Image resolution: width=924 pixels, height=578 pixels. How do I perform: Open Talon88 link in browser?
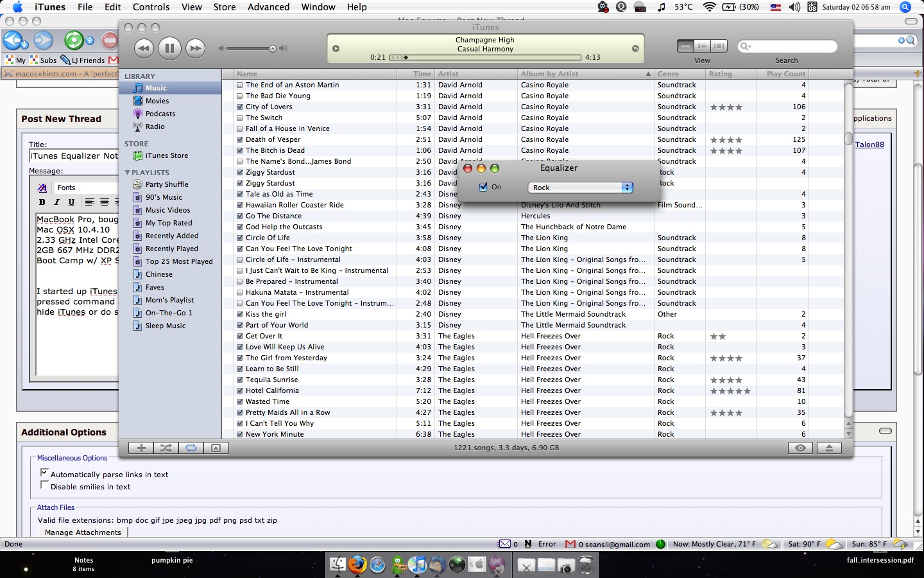(x=869, y=144)
